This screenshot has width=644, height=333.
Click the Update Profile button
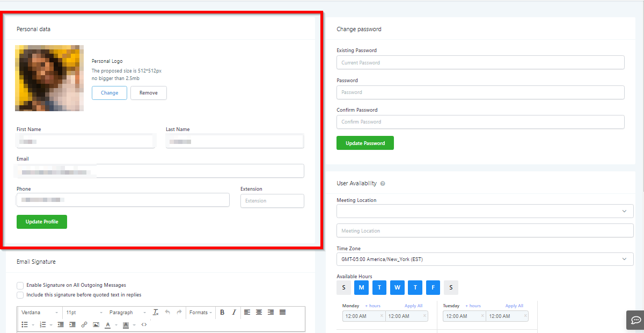coord(42,222)
